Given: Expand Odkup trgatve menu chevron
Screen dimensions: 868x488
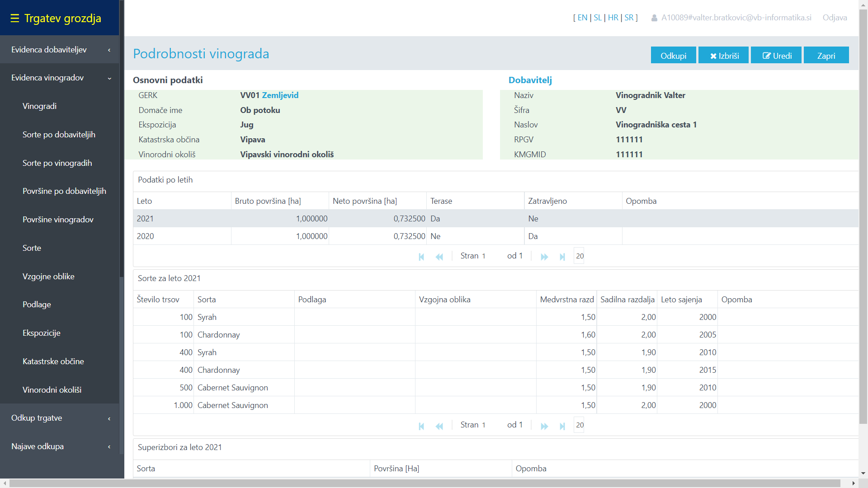Looking at the screenshot, I should pos(109,418).
